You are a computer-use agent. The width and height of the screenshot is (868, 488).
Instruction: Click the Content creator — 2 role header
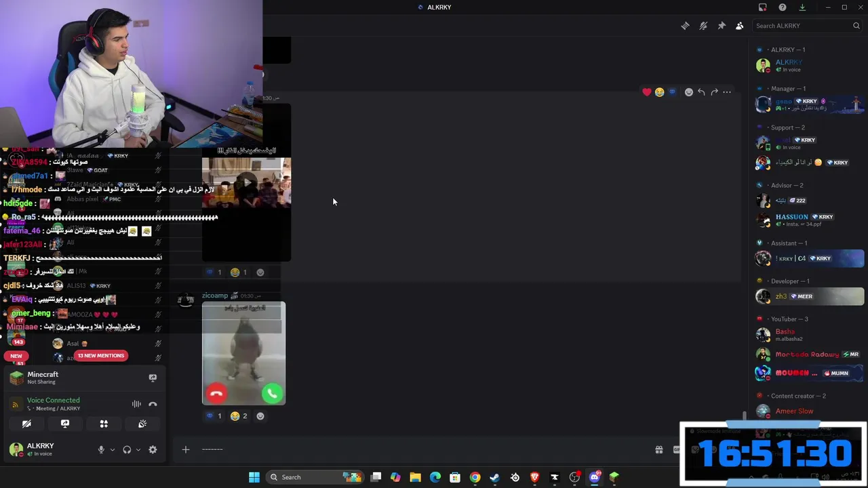(x=797, y=396)
